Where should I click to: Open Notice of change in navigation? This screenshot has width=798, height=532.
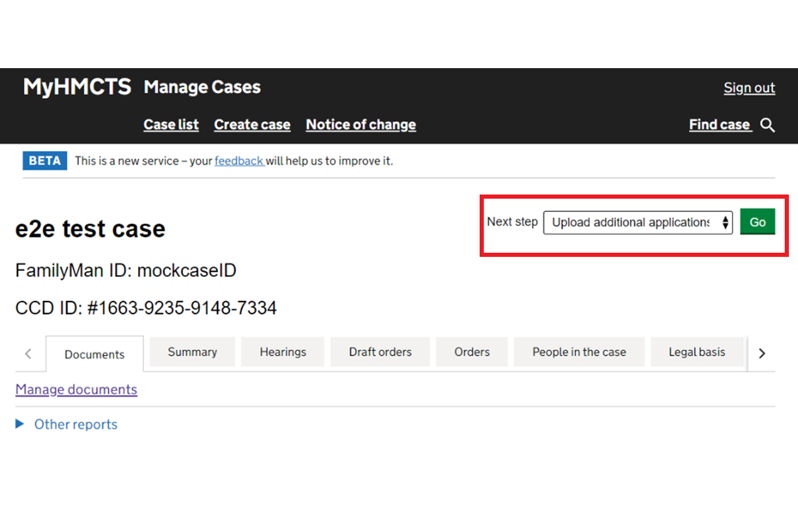pos(361,125)
